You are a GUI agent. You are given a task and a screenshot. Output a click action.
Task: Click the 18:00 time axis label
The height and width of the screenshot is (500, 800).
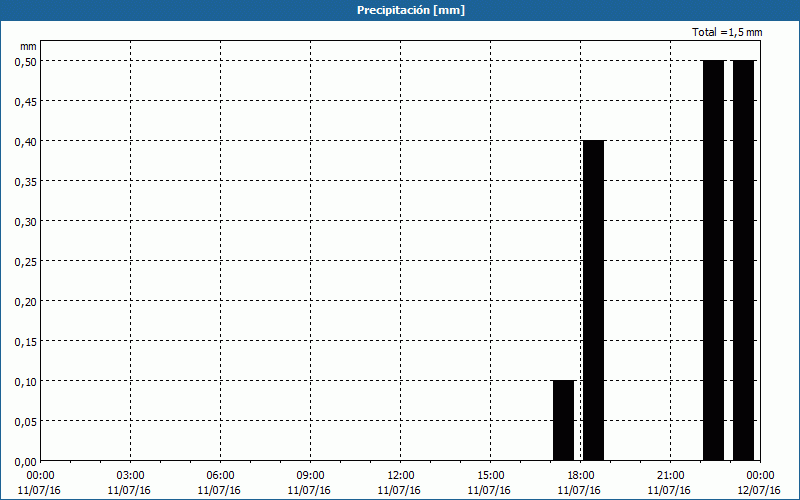581,476
